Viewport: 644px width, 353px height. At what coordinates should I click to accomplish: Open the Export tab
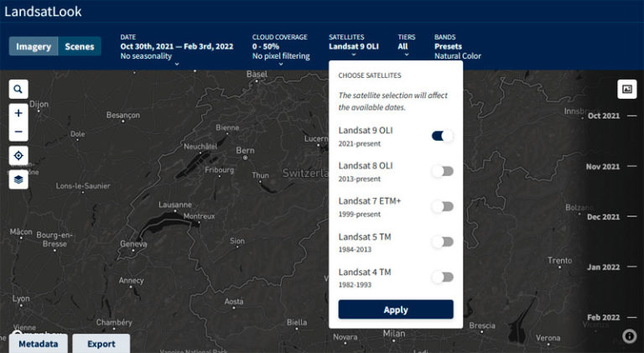(x=101, y=344)
